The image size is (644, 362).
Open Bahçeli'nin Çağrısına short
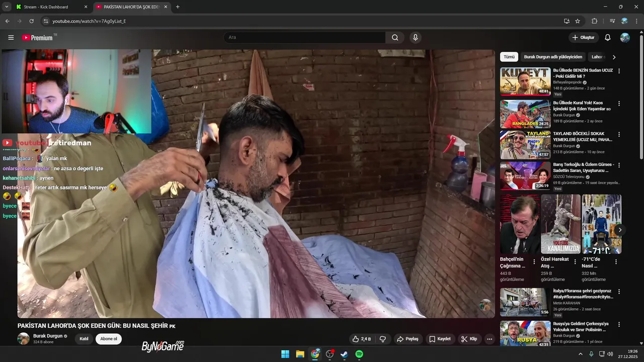520,224
